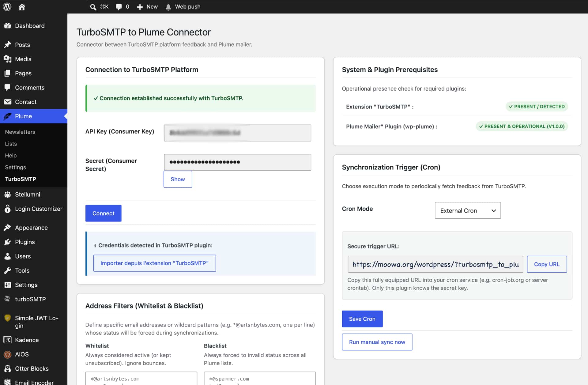
Task: Click the AIOS security icon
Action: (8, 354)
